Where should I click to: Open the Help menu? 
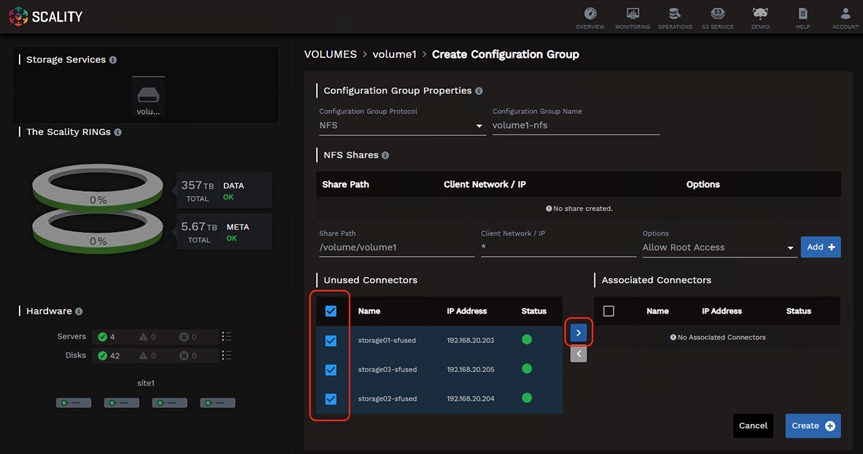coord(802,18)
